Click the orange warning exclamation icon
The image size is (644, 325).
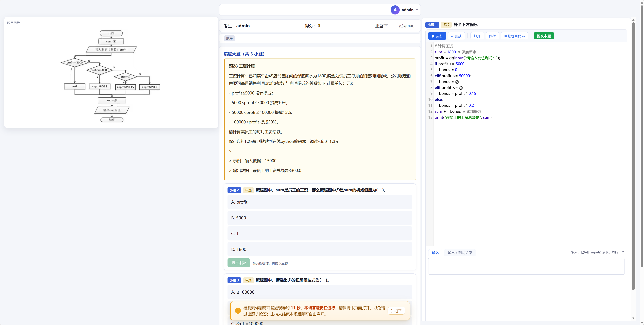tap(238, 311)
